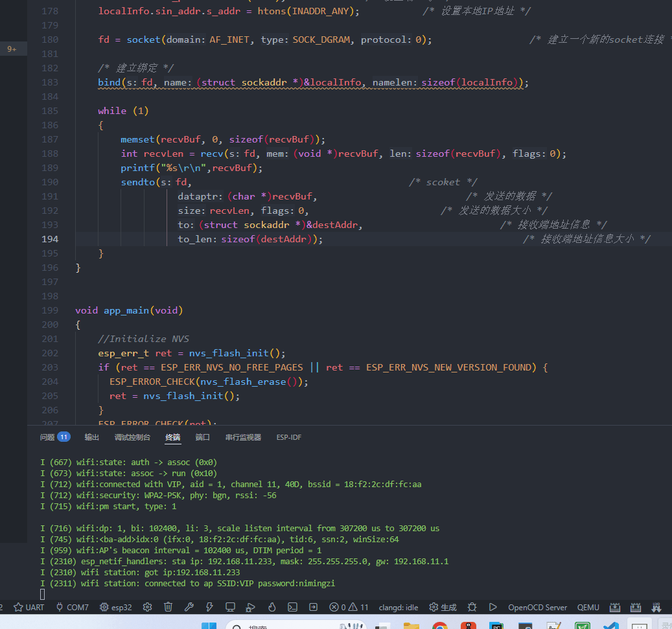
Task: Click the OpenOCD Server status button
Action: click(537, 607)
